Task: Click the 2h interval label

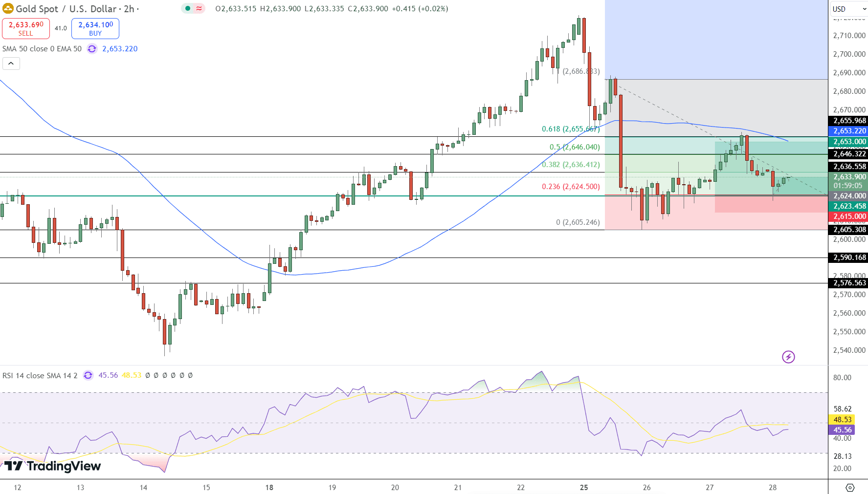Action: [x=129, y=9]
